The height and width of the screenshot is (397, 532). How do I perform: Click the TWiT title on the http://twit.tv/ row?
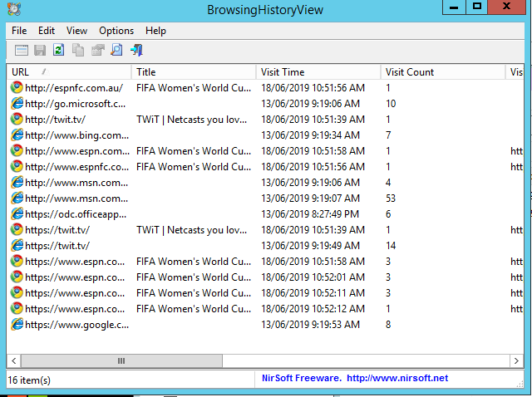[192, 120]
